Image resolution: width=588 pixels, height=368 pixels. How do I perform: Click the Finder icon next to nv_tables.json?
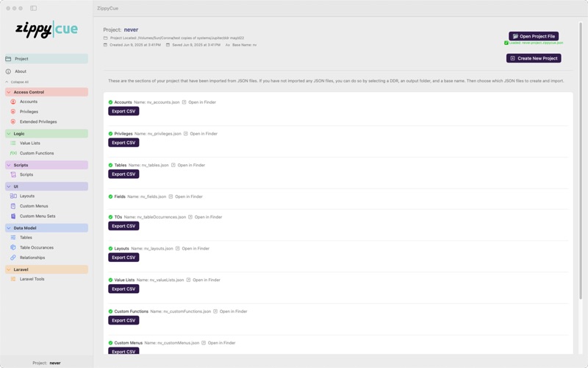coord(173,165)
